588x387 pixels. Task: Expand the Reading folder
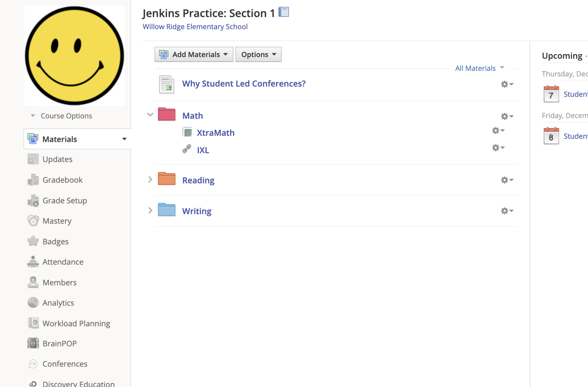150,180
